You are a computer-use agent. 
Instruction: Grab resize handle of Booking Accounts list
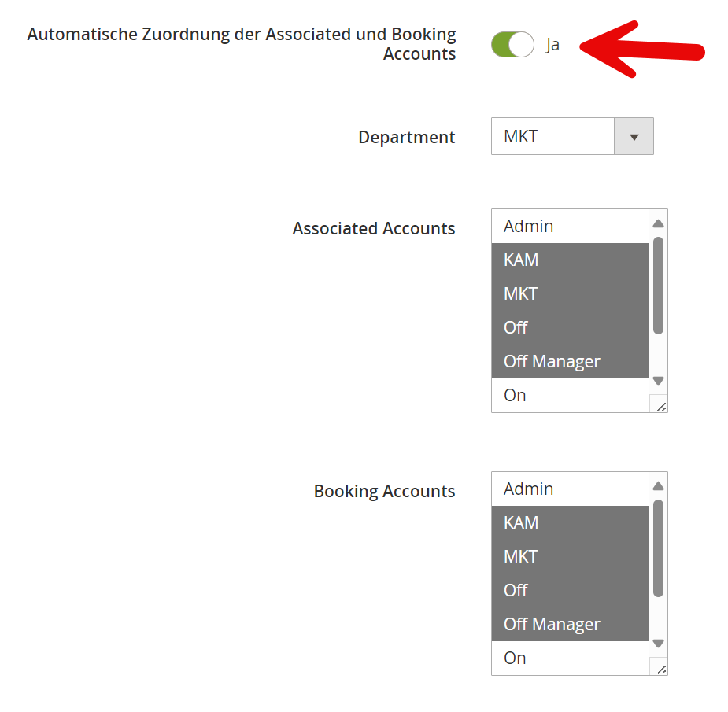[x=660, y=669]
